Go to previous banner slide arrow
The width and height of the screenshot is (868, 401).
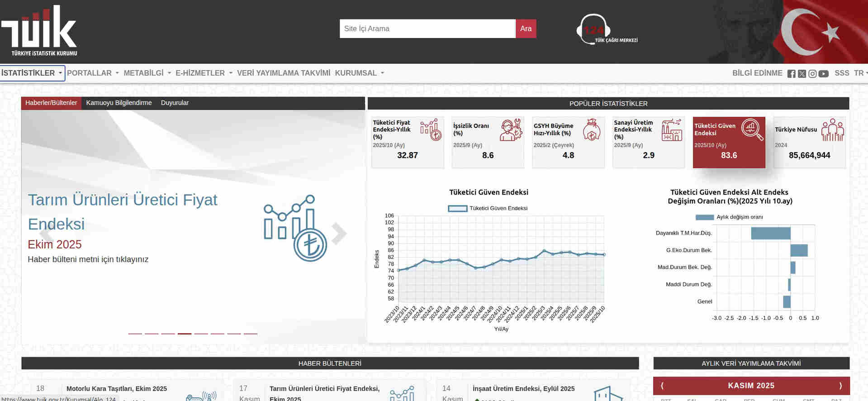pos(47,234)
